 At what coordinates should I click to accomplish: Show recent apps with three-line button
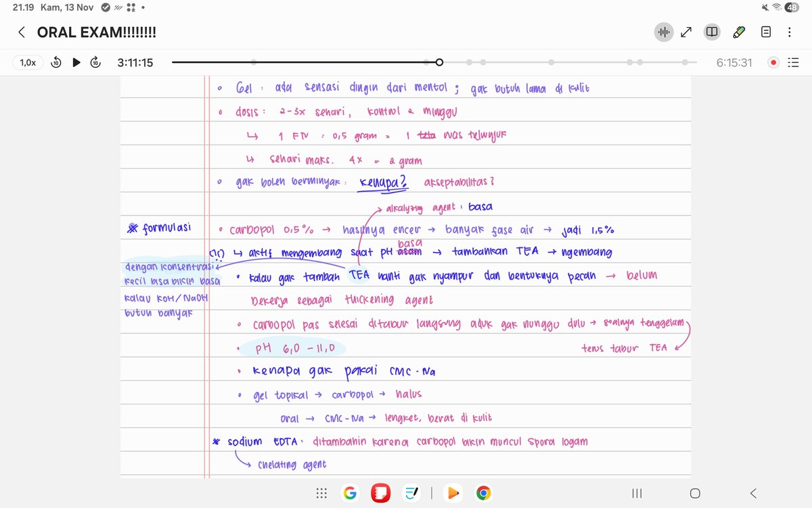click(x=637, y=493)
